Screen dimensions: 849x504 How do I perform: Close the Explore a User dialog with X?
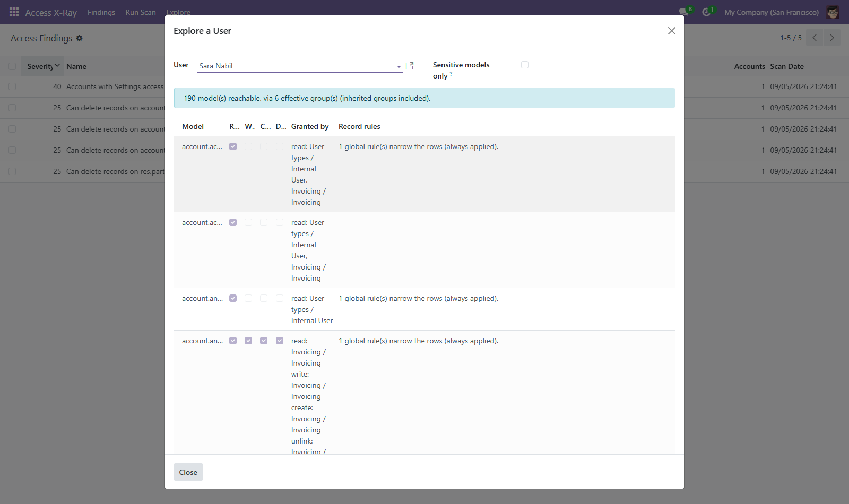click(x=672, y=31)
